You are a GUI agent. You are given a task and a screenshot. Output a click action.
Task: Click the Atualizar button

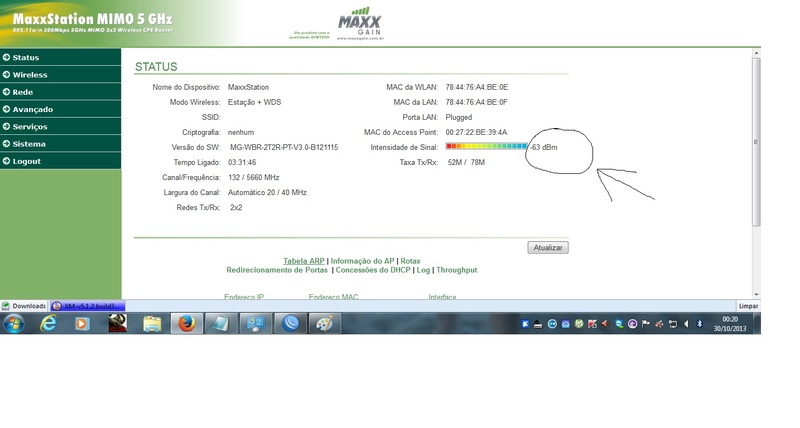click(x=548, y=247)
